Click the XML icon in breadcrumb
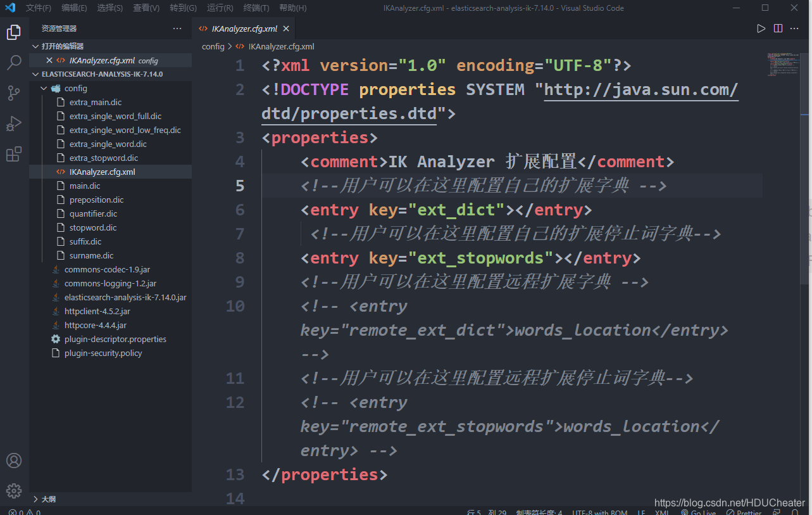 pyautogui.click(x=240, y=46)
